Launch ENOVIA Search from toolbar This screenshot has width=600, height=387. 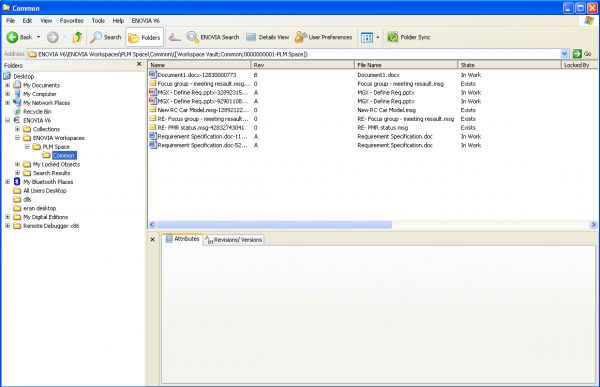(213, 37)
